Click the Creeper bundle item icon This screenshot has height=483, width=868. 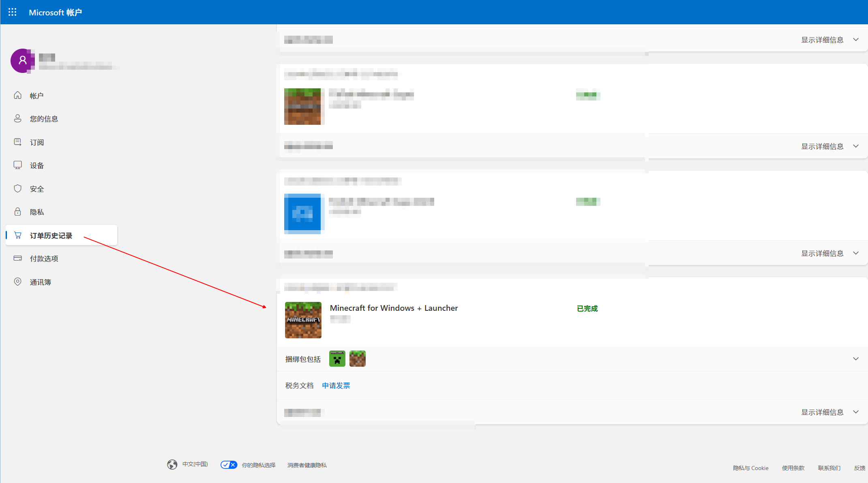point(337,359)
